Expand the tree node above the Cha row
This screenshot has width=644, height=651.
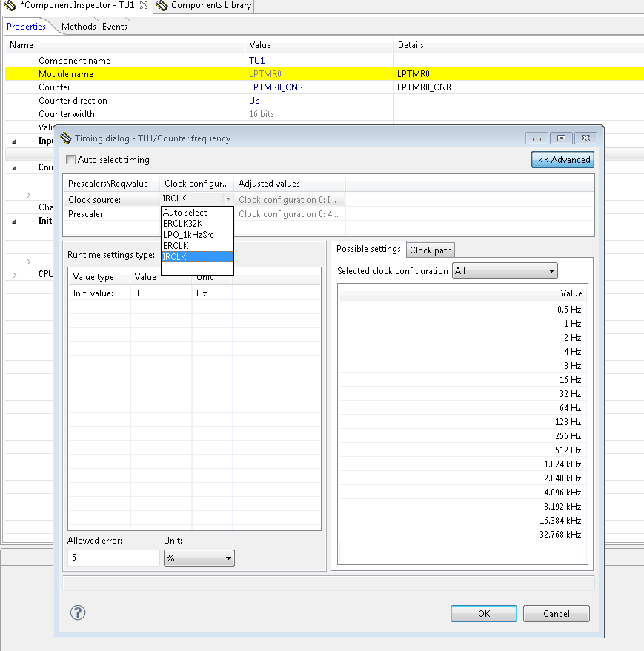tap(28, 195)
